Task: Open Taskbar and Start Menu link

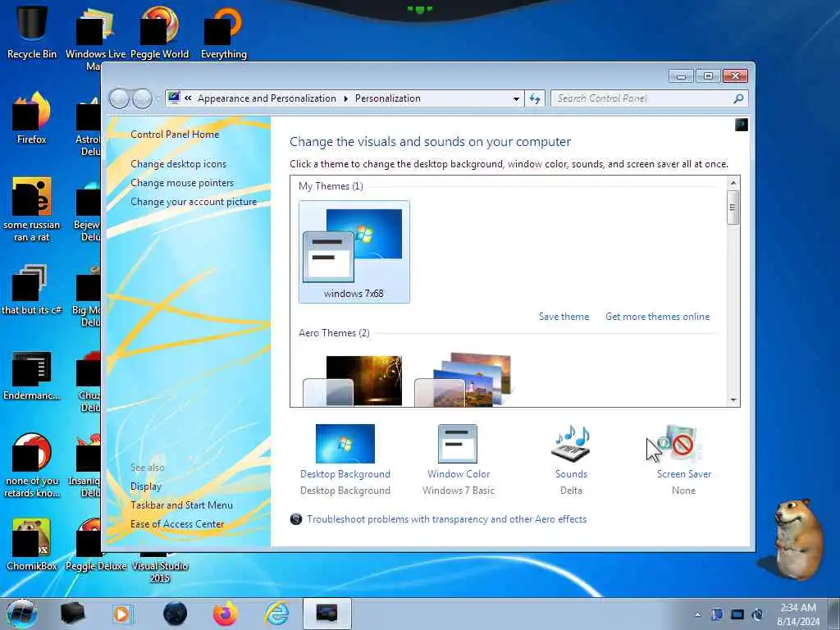Action: (181, 505)
